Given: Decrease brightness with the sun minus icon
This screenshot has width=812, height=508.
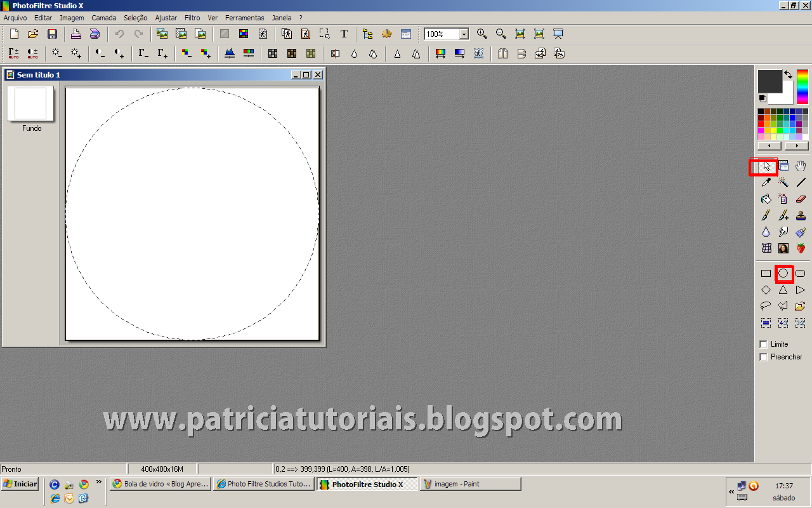Looking at the screenshot, I should (56, 53).
